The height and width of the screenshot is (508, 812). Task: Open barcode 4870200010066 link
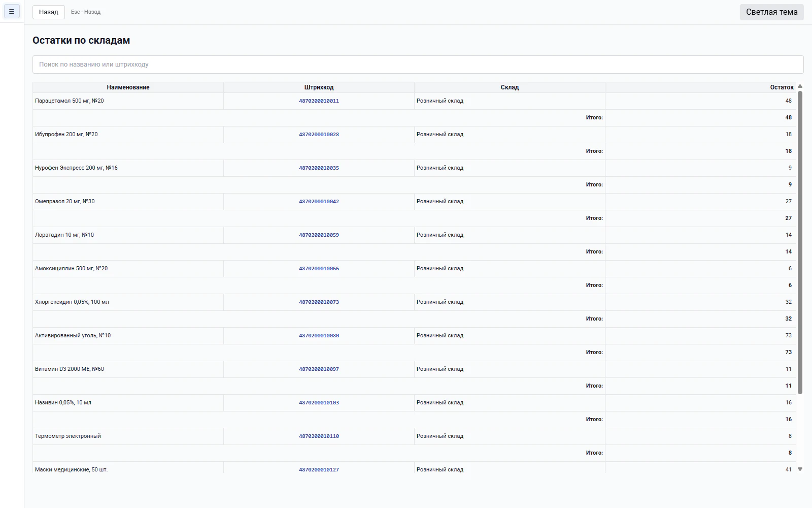(x=319, y=269)
